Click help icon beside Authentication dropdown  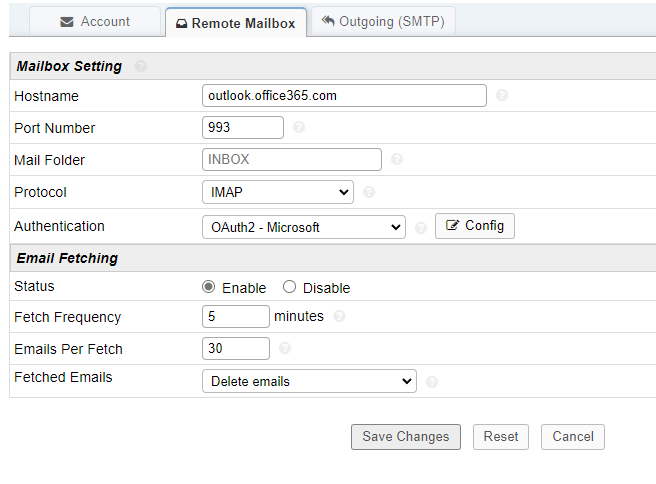[421, 228]
